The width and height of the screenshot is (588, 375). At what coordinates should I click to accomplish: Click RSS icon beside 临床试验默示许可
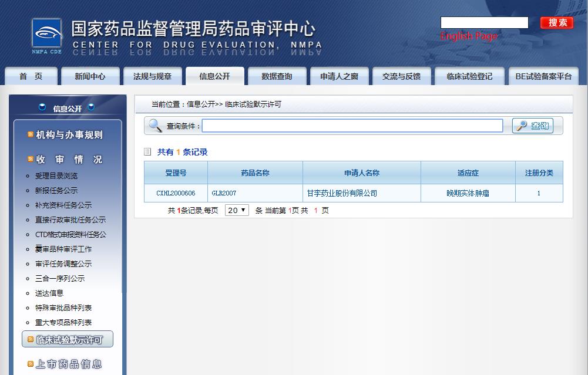(x=31, y=339)
